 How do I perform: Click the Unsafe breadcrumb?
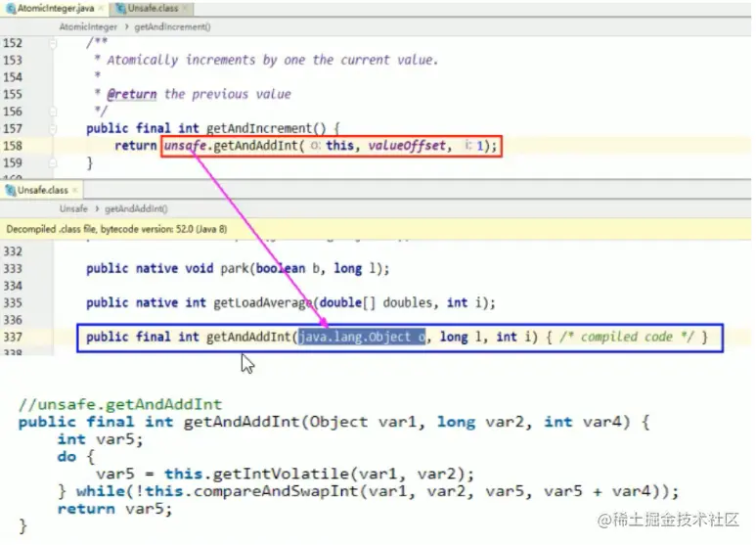[73, 208]
